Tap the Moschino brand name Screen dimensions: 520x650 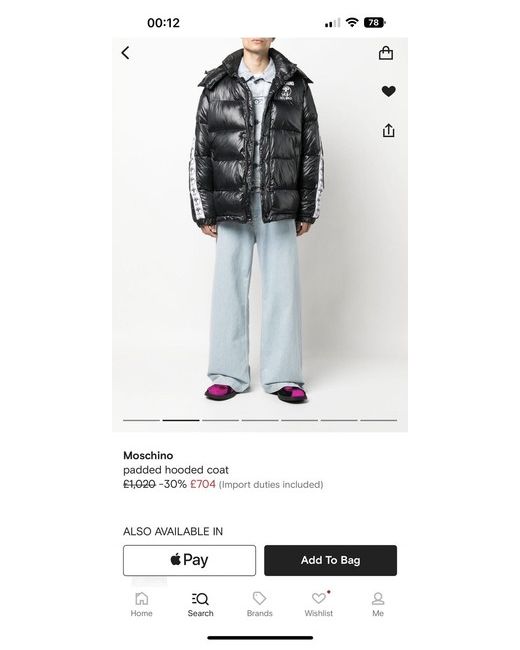click(x=148, y=455)
